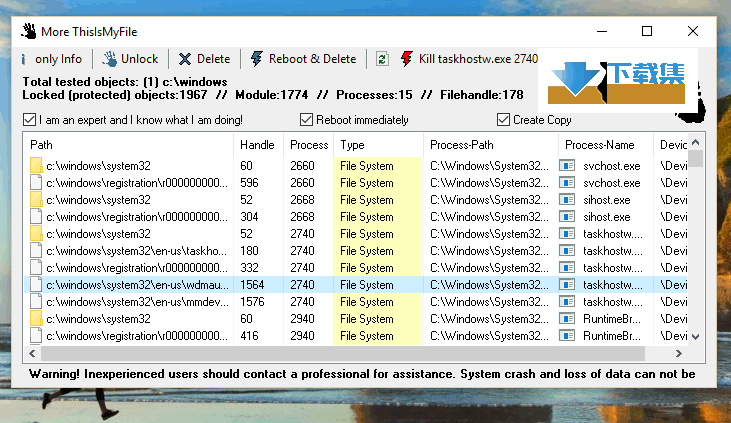
Task: Sort by the Process column header
Action: coord(309,145)
